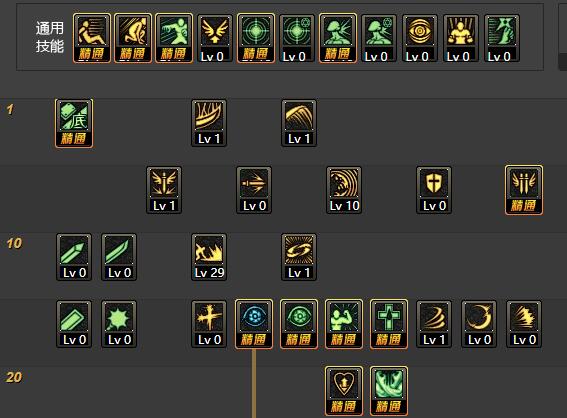567x418 pixels.
Task: Click the winged three swords mastered skill
Action: tap(524, 190)
